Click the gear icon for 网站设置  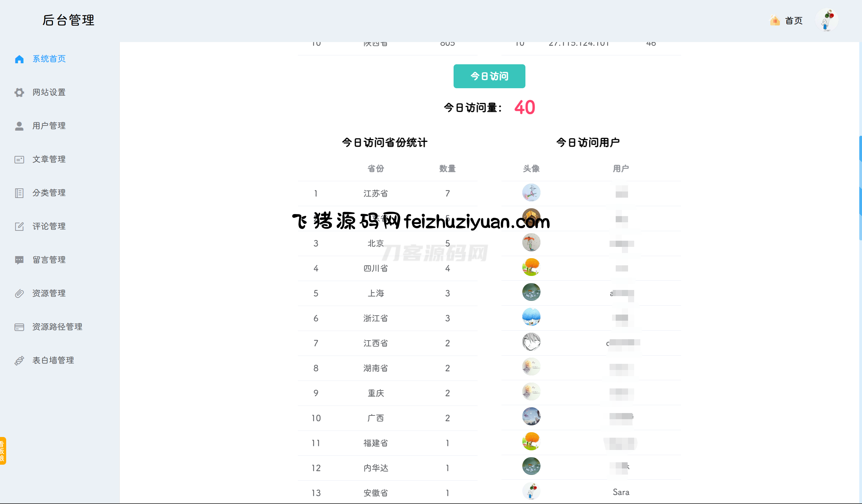coord(19,92)
